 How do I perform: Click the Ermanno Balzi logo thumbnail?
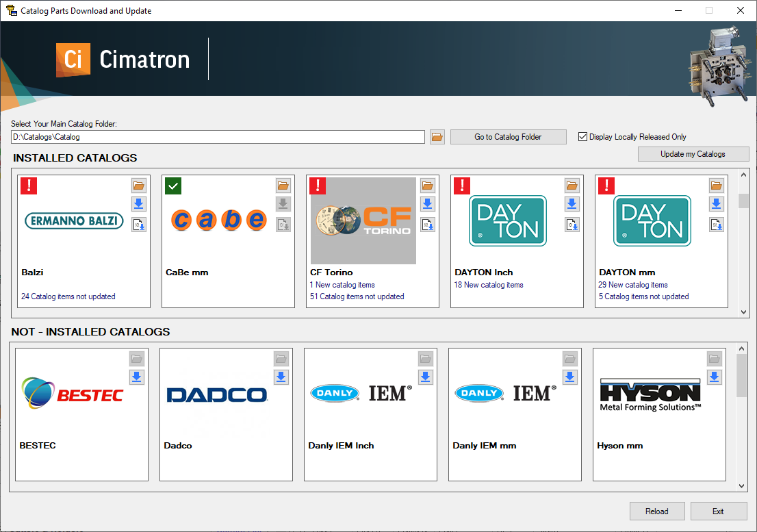point(74,221)
